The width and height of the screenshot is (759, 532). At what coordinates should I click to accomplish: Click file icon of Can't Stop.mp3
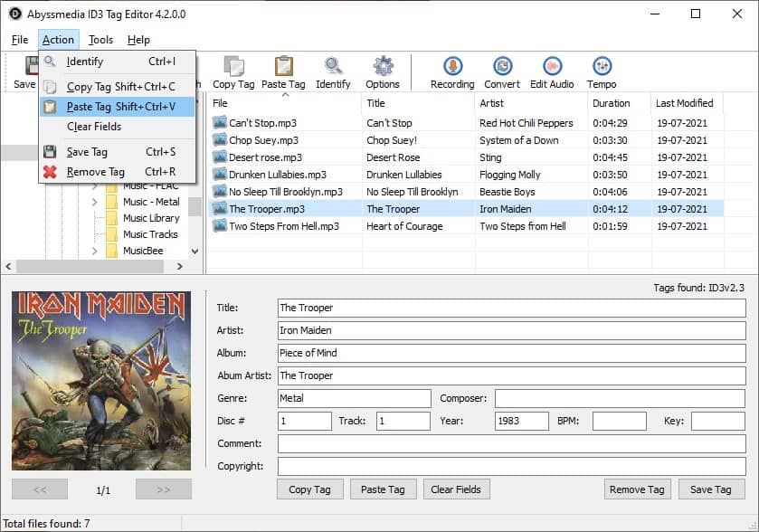[220, 122]
